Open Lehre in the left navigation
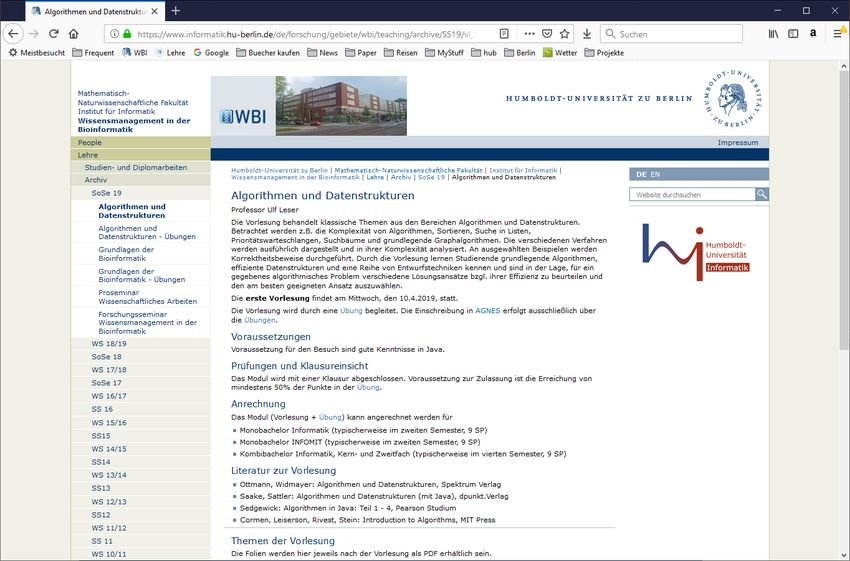Viewport: 850px width, 561px height. pos(140,155)
